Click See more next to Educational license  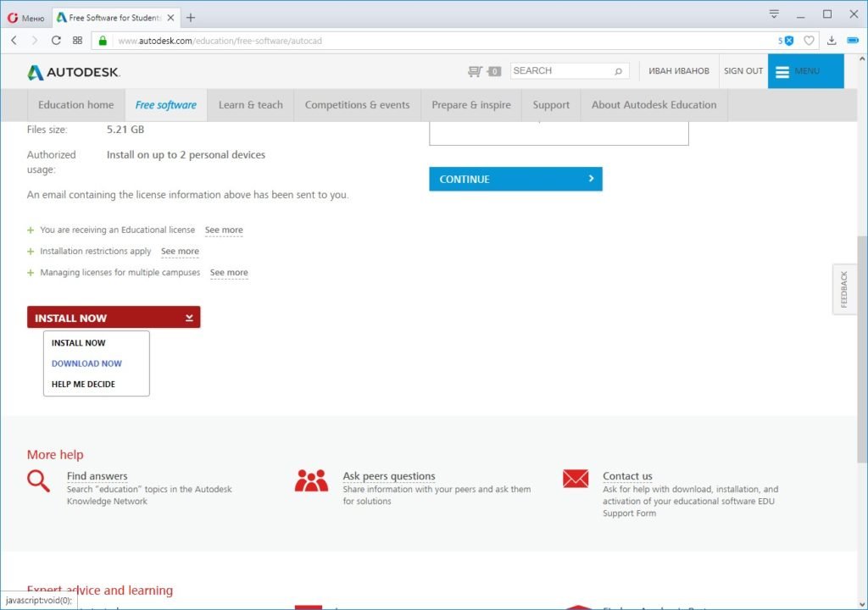pyautogui.click(x=224, y=230)
